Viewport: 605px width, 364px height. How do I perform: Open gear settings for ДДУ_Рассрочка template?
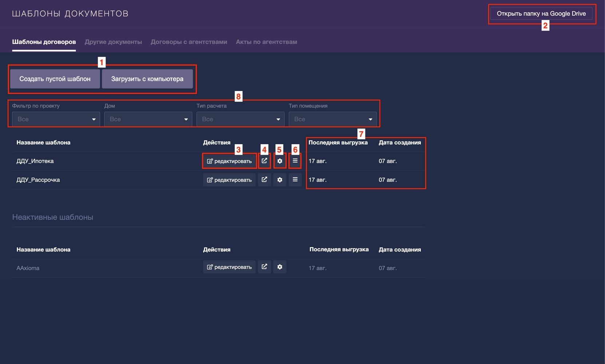(280, 179)
